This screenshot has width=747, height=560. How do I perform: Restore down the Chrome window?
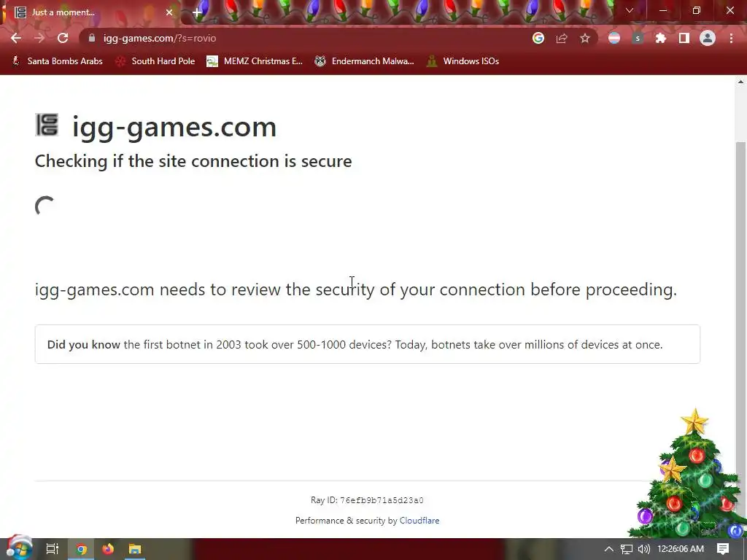coord(697,10)
